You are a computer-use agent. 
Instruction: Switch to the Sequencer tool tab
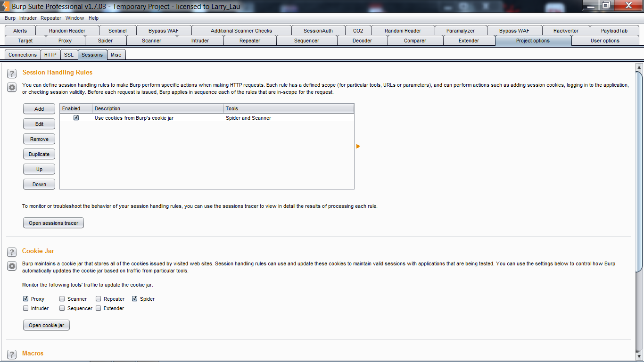307,41
